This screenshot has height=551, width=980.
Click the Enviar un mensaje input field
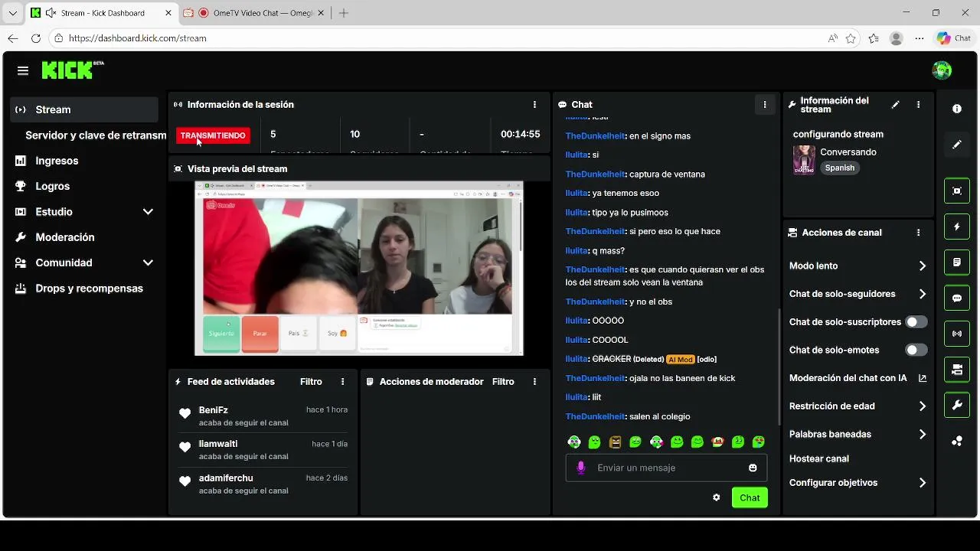(666, 468)
